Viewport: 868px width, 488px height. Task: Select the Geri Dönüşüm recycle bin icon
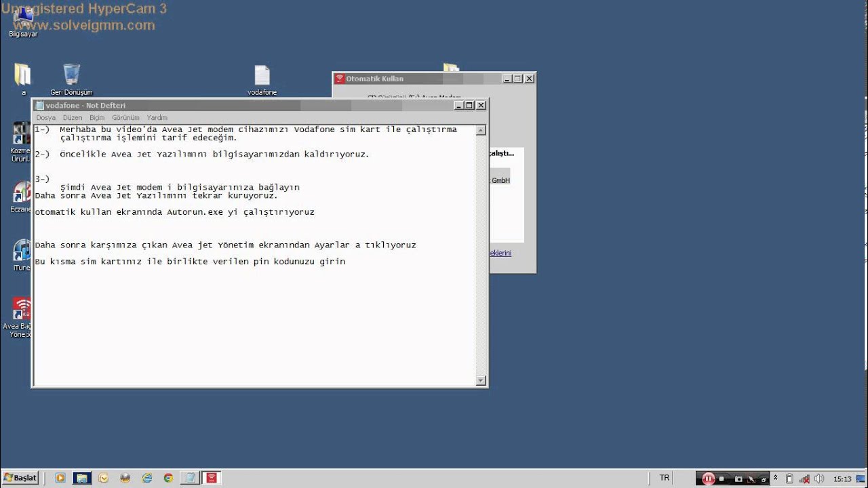click(x=71, y=79)
